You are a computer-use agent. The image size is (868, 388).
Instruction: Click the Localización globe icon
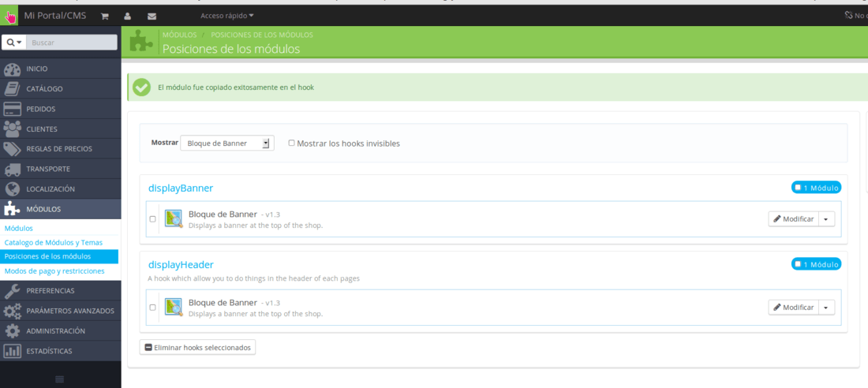[x=12, y=188]
